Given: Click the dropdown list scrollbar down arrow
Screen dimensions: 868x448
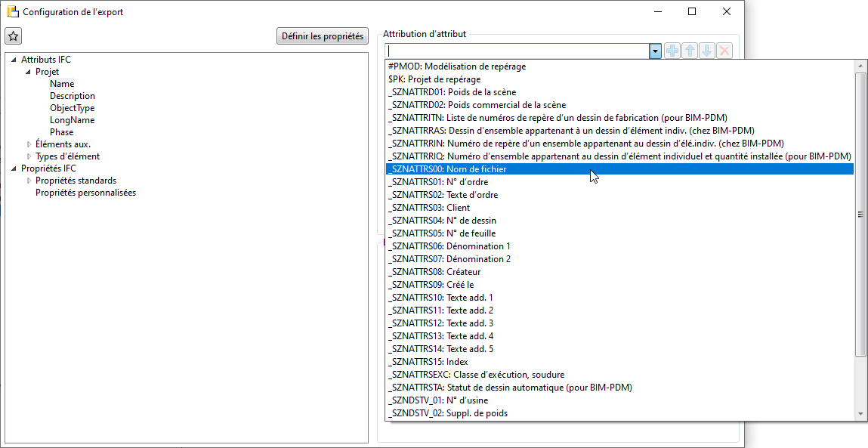Looking at the screenshot, I should coord(860,414).
